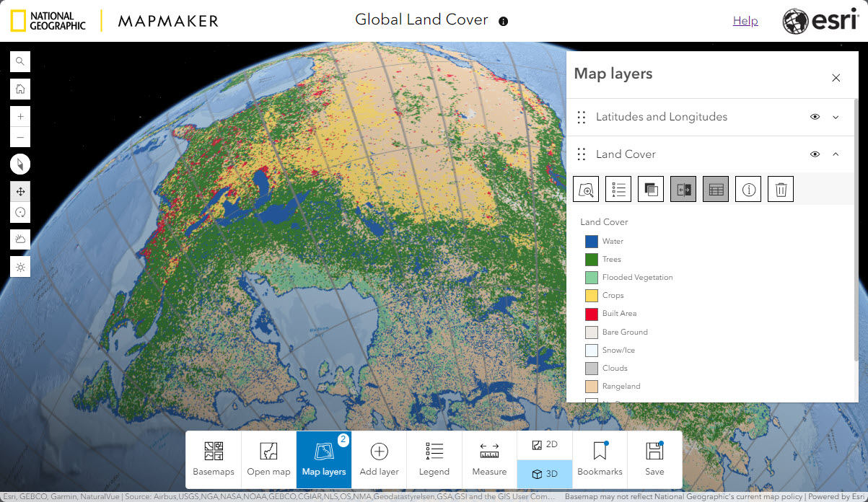The image size is (868, 502).
Task: Open the daylight settings tool
Action: pos(20,267)
